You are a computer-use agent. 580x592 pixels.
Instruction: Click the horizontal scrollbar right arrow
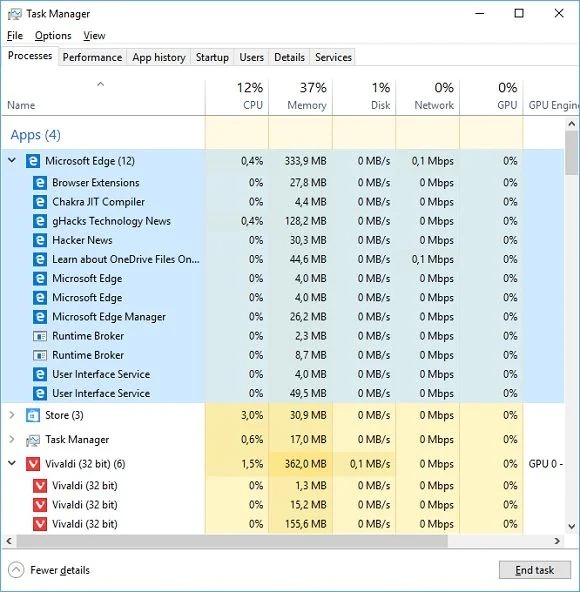pyautogui.click(x=557, y=541)
